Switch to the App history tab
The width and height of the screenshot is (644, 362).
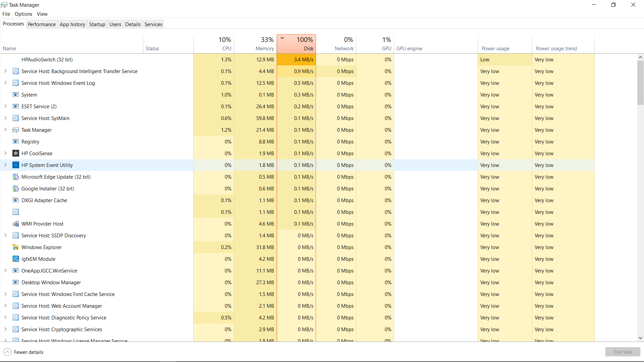(x=72, y=24)
